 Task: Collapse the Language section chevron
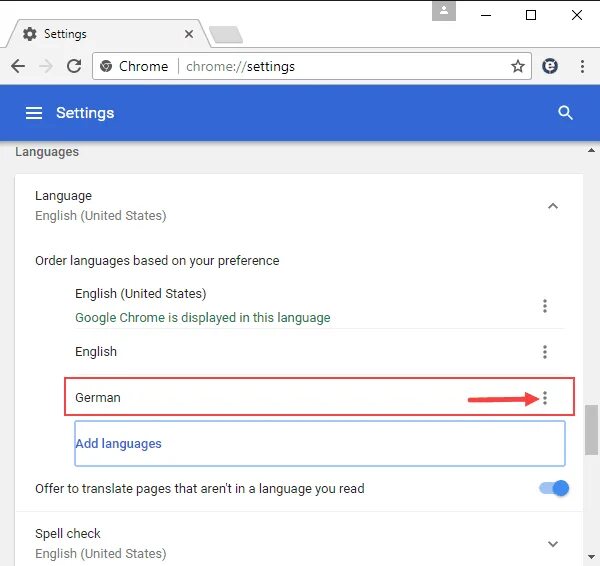(553, 206)
